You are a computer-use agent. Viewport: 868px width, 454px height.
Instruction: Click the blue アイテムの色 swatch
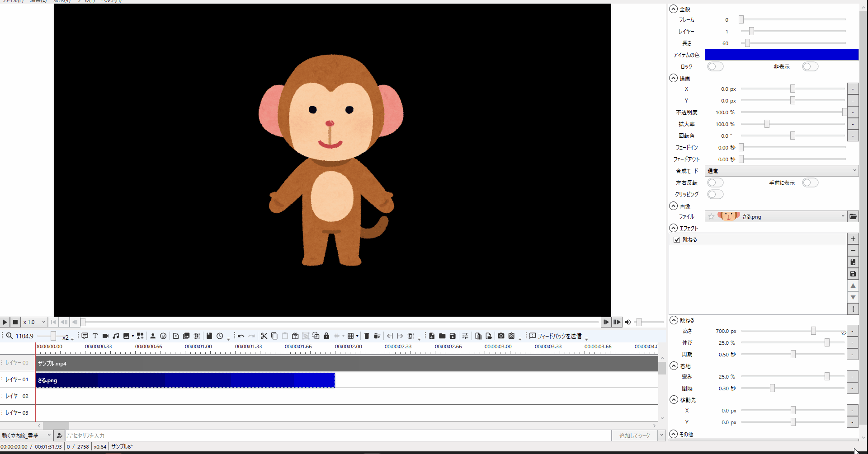[x=781, y=55]
